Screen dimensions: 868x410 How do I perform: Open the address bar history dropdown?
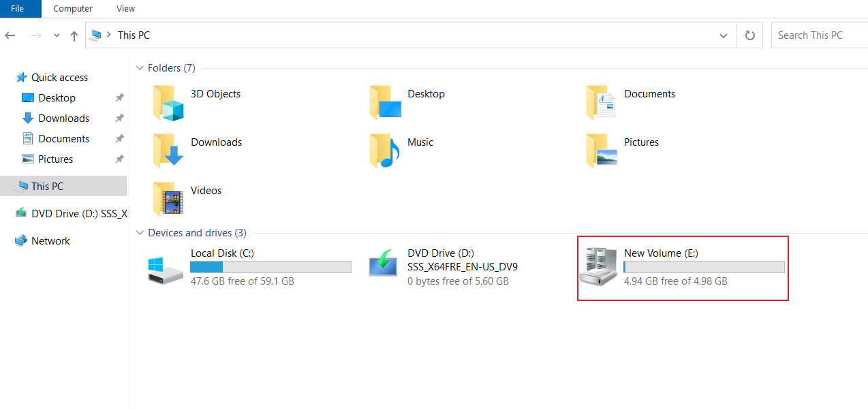(x=724, y=35)
